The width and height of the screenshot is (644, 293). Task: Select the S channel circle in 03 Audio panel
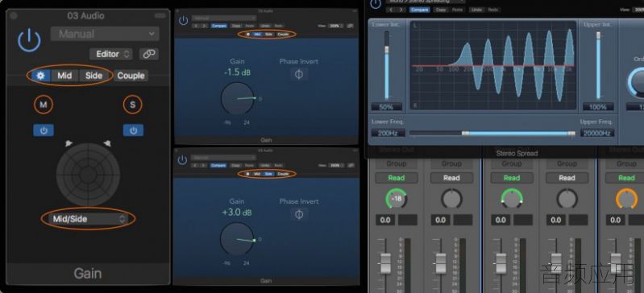tap(133, 105)
